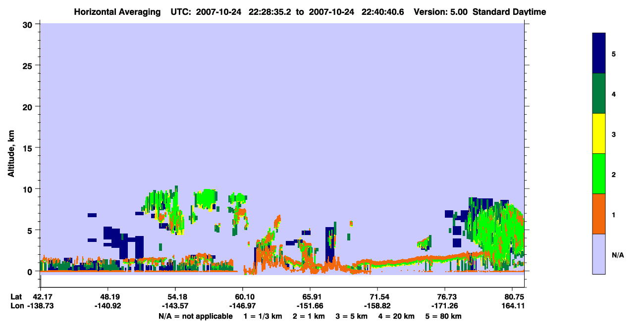Click the longitude value -140.92
644x330 pixels.
(x=108, y=306)
